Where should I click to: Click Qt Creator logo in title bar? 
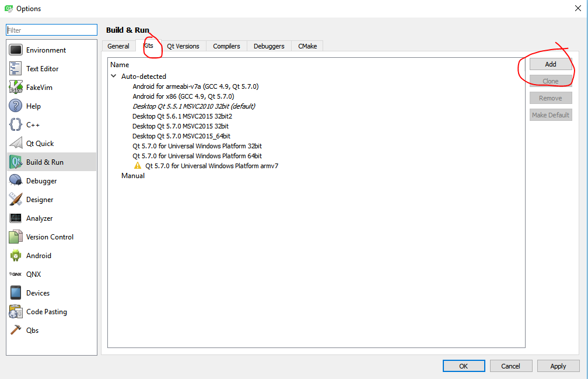(8, 8)
